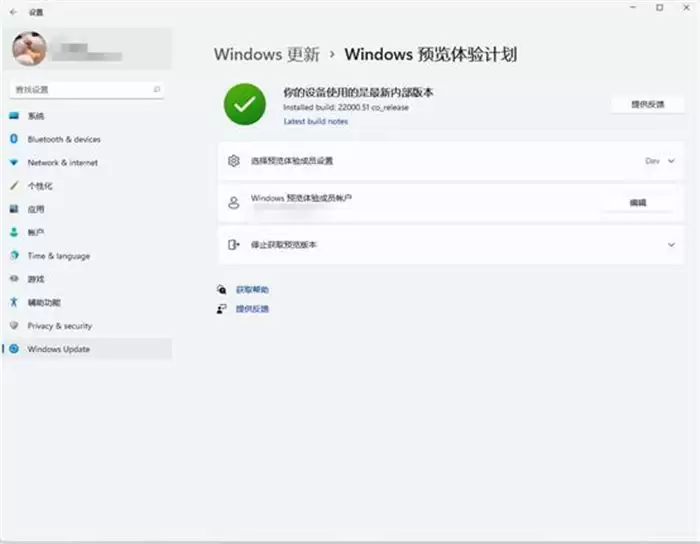Viewport: 700px width, 544px height.
Task: Go back to Windows 更新 breadcrumb
Action: tap(267, 54)
